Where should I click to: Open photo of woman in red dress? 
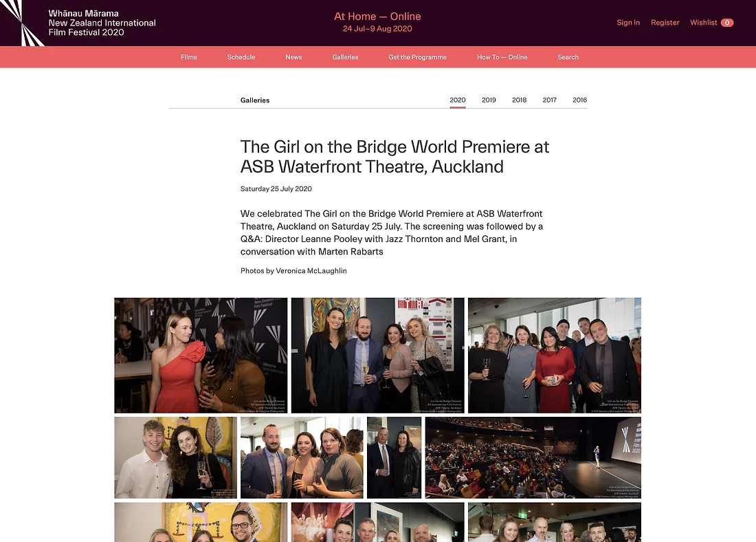point(201,355)
